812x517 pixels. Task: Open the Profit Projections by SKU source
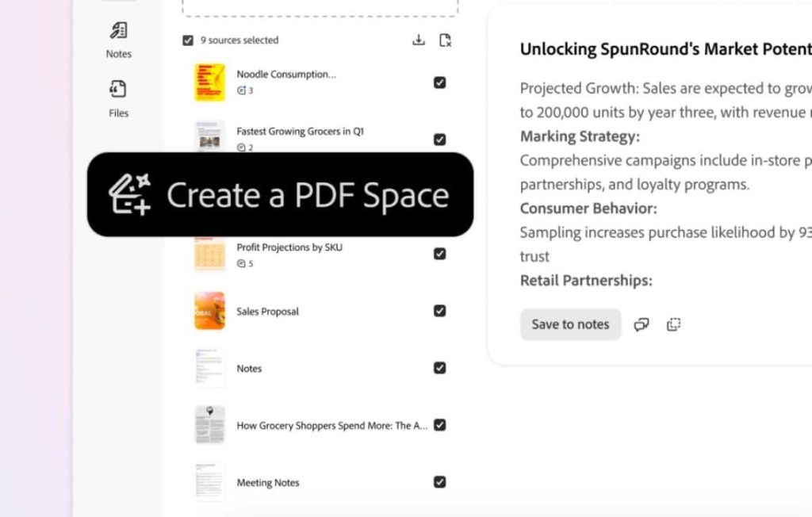209,254
